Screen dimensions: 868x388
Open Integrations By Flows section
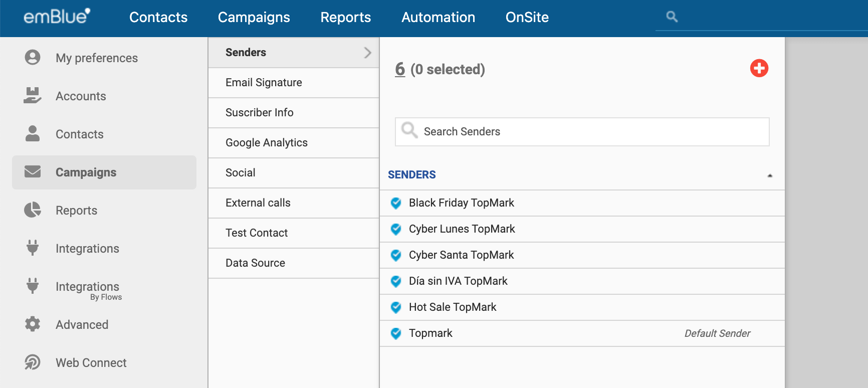[x=88, y=290]
